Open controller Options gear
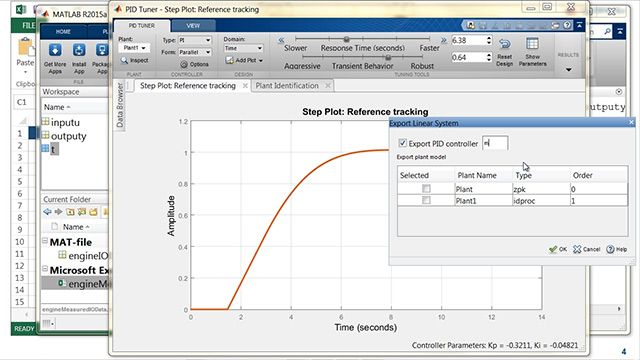This screenshot has width=640, height=360. pos(194,64)
